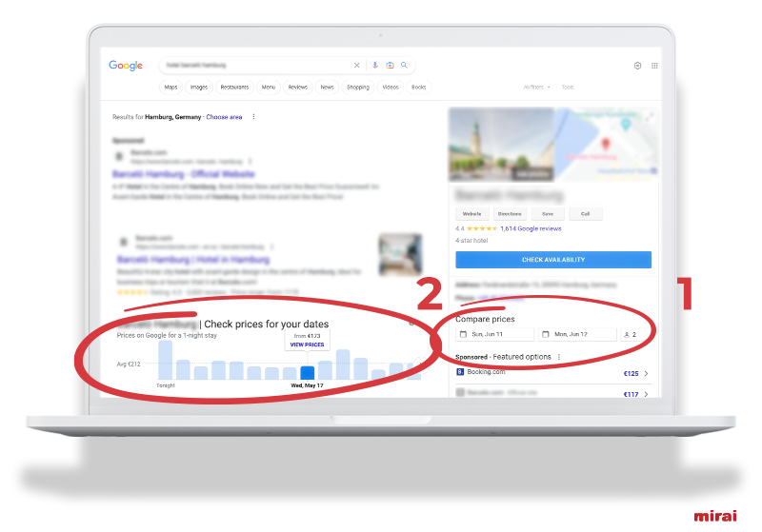Open calendar icon for Sun, Jun 11
This screenshot has width=762, height=532.
(463, 334)
